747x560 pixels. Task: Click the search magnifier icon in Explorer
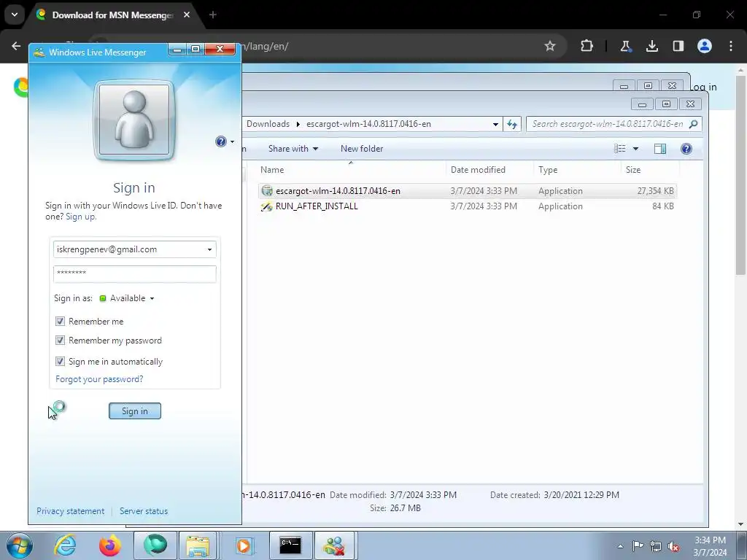[694, 124]
